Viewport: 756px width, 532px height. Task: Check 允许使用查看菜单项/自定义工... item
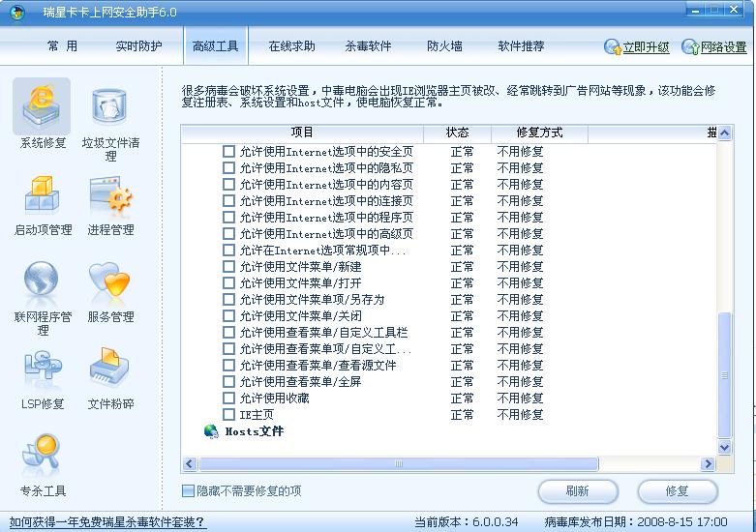coord(228,348)
